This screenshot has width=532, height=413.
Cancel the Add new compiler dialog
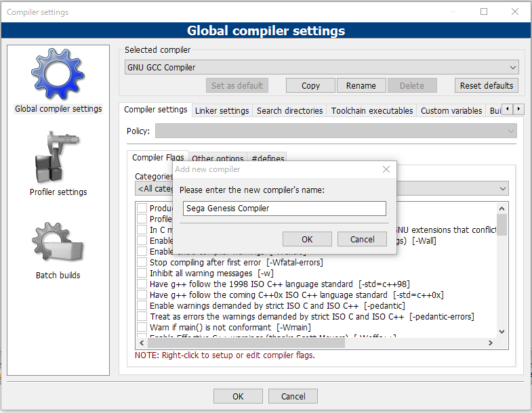coord(362,240)
